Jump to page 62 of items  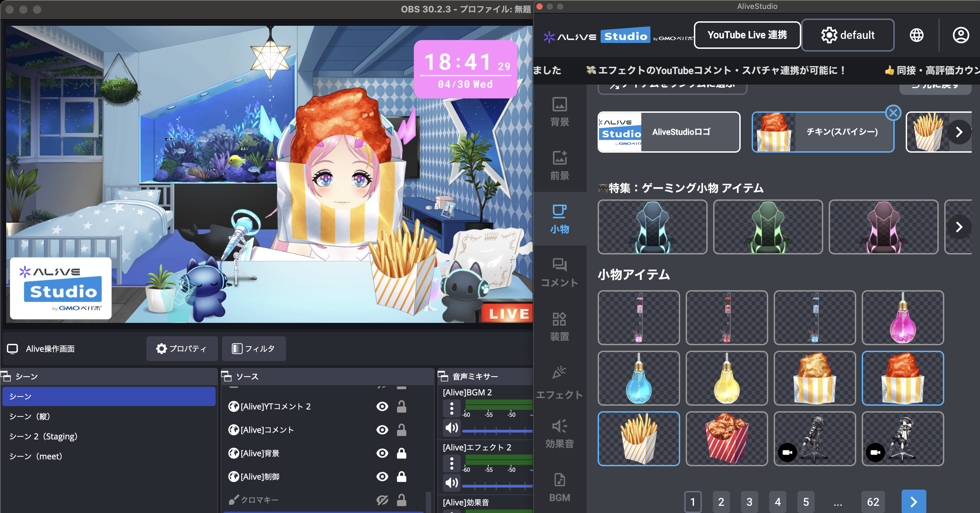pyautogui.click(x=873, y=502)
